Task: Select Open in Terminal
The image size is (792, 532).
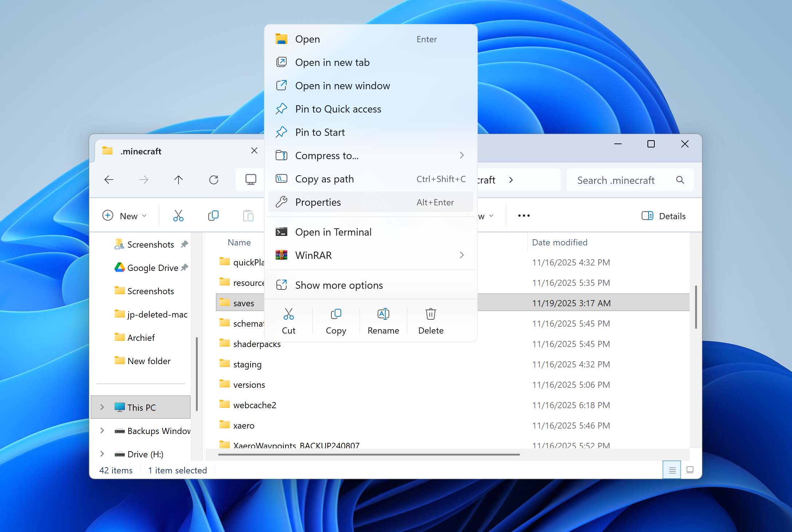Action: click(370, 232)
